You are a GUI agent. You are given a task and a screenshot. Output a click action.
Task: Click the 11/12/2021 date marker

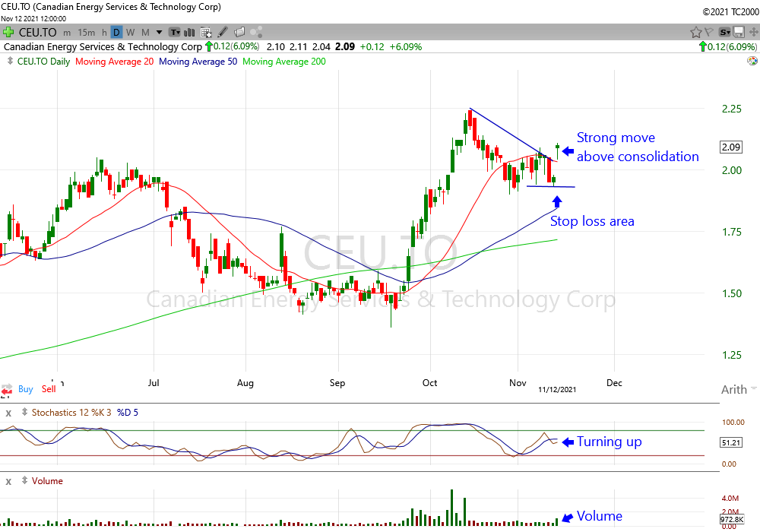557,390
